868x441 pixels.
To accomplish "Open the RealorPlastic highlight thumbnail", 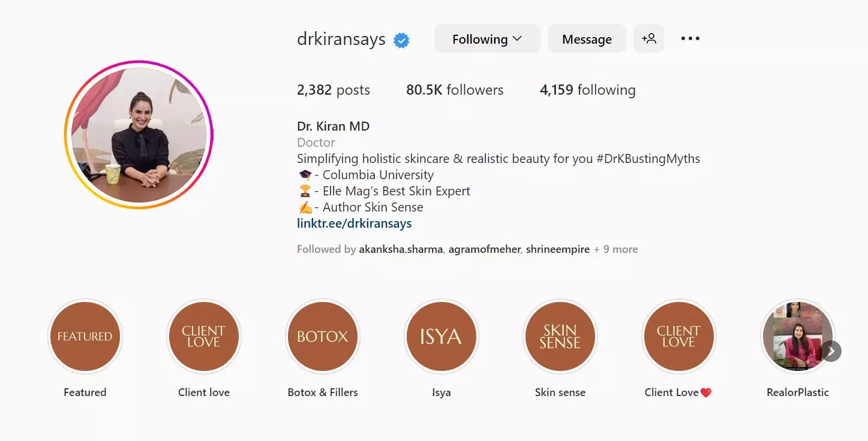I will coord(797,336).
